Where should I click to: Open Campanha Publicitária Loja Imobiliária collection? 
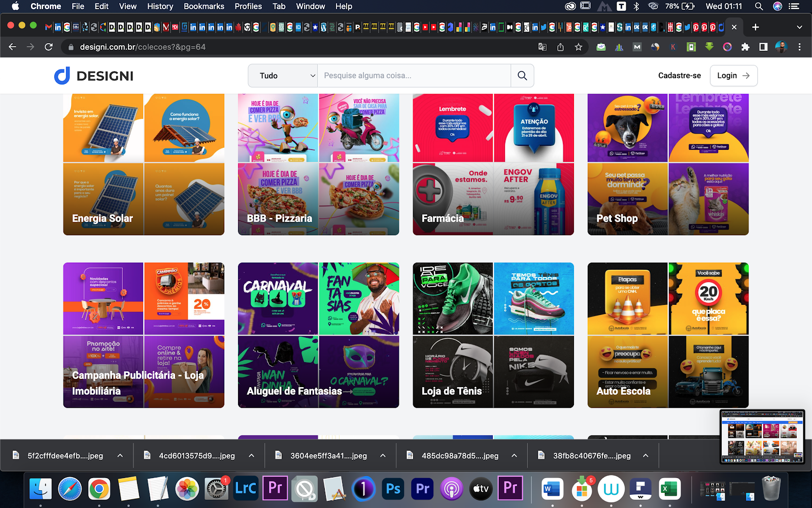click(x=144, y=335)
